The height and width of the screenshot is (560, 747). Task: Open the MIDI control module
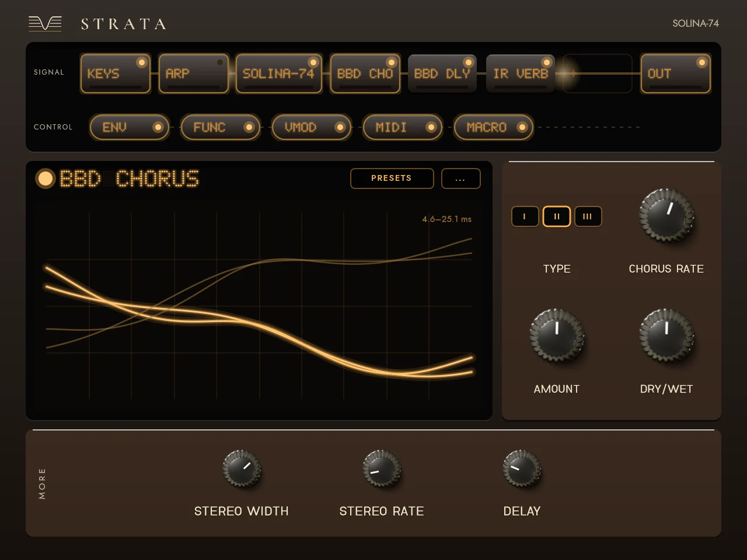403,127
